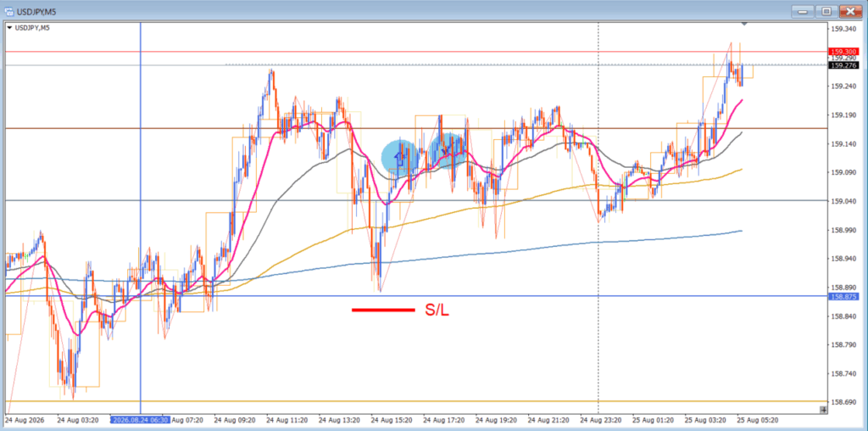The height and width of the screenshot is (431, 868).
Task: Click the 159.190 price scale value
Action: point(843,115)
